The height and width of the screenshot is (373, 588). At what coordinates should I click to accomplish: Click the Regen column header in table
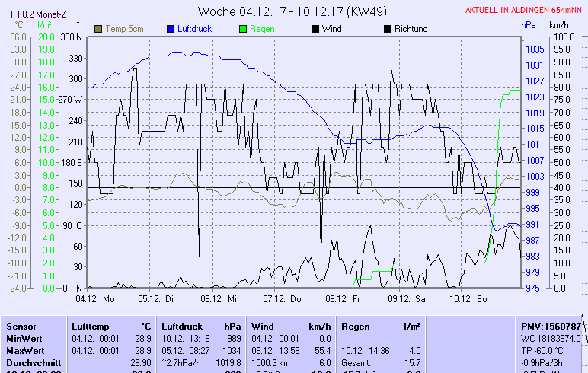[356, 326]
